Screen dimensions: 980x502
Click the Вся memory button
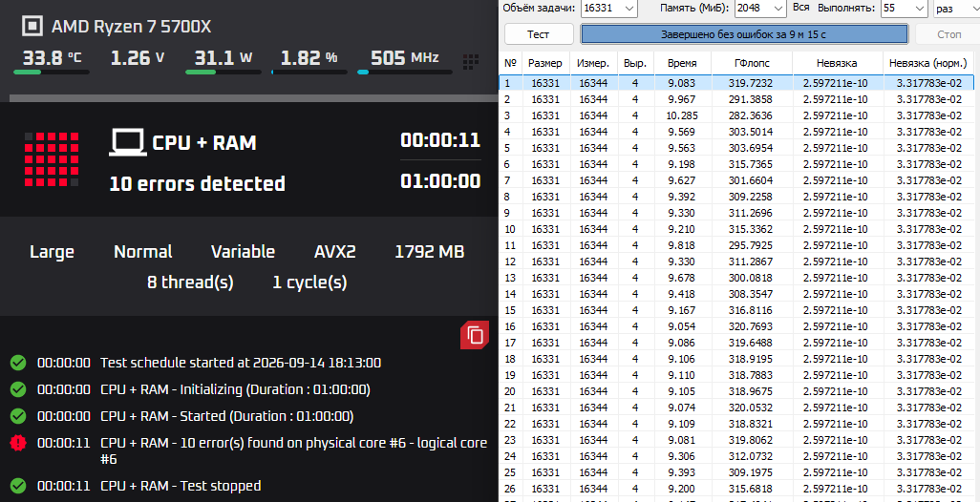point(800,8)
